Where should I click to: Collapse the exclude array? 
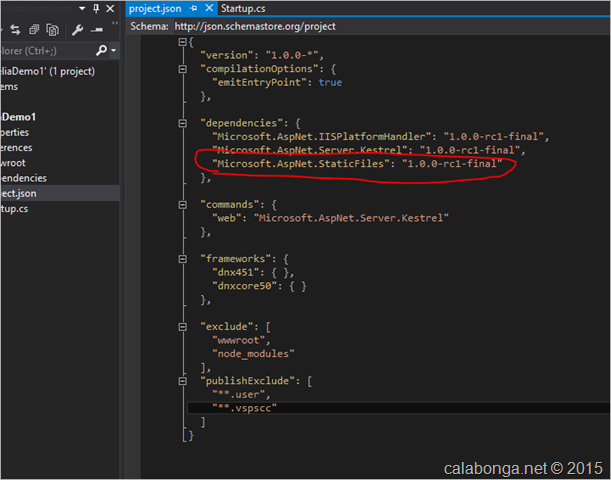click(182, 326)
